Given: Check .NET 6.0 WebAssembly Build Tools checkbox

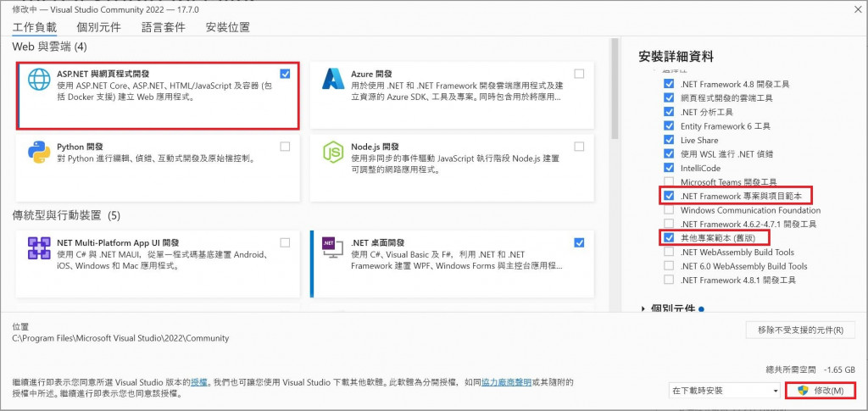Looking at the screenshot, I should [669, 266].
